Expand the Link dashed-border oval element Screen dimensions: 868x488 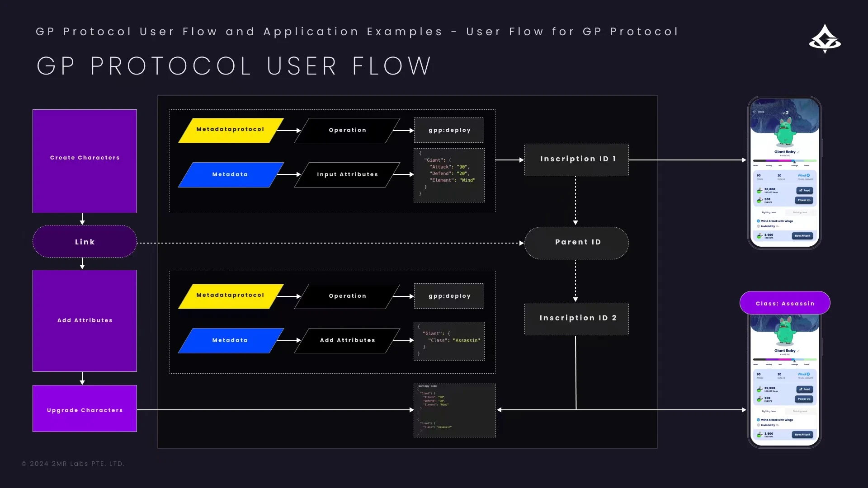coord(85,241)
